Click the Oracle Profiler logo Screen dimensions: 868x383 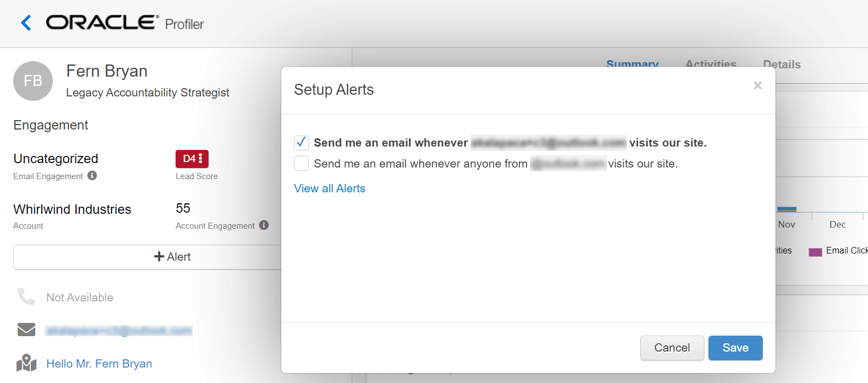pyautogui.click(x=125, y=23)
